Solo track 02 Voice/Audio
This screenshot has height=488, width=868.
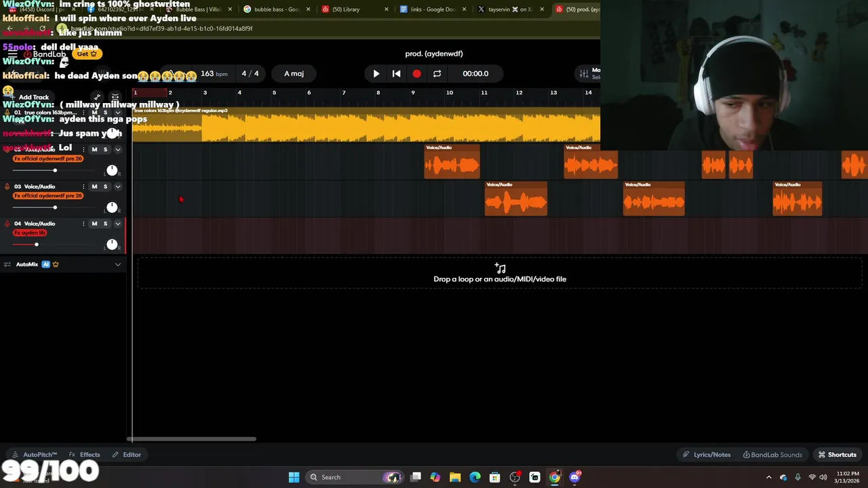[x=105, y=149]
